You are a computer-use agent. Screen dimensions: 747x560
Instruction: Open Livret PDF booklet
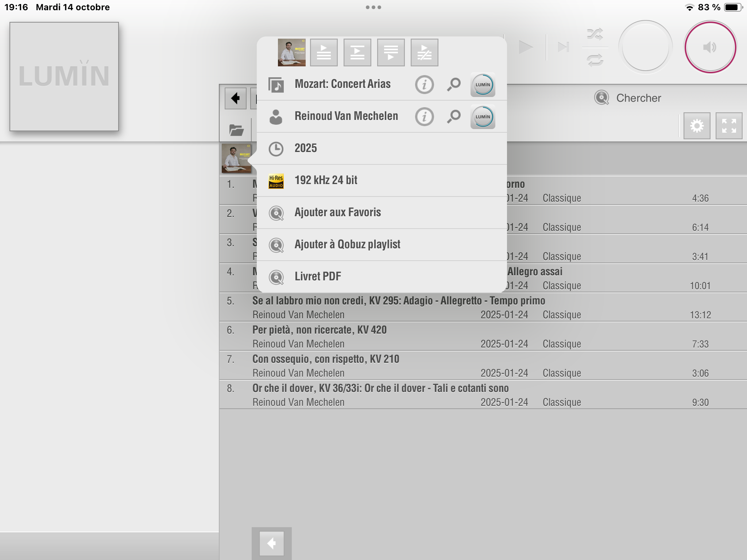pos(317,277)
